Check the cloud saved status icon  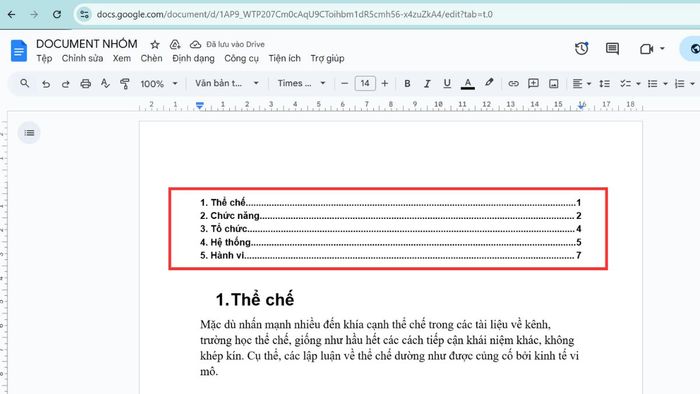pyautogui.click(x=196, y=44)
